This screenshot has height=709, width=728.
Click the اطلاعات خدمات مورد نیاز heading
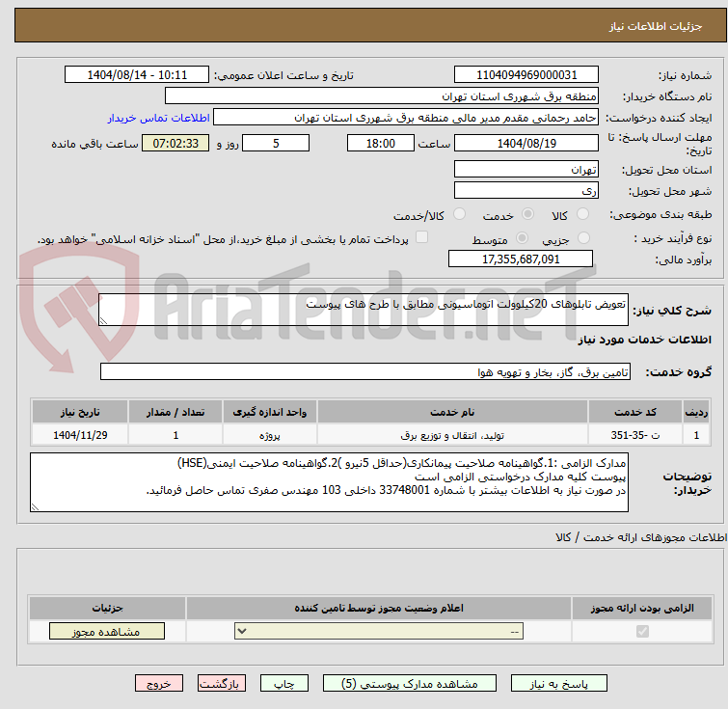[644, 340]
